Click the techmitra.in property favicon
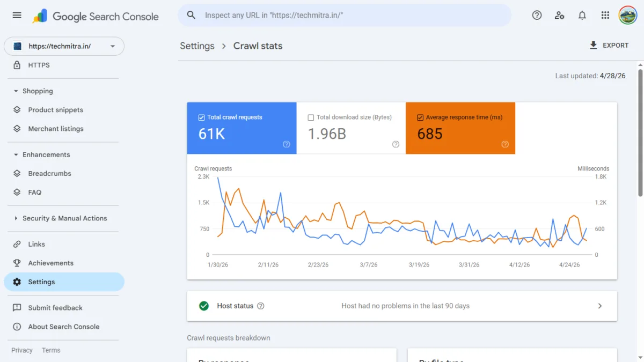644x362 pixels. [17, 46]
